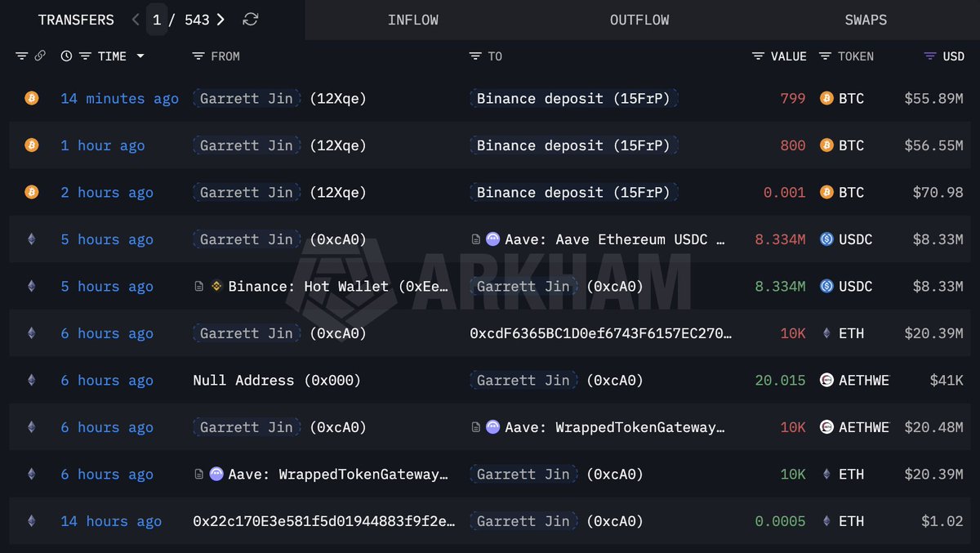Screen dimensions: 980x553
Task: Click the $56.55M USD amount
Action: tap(933, 145)
